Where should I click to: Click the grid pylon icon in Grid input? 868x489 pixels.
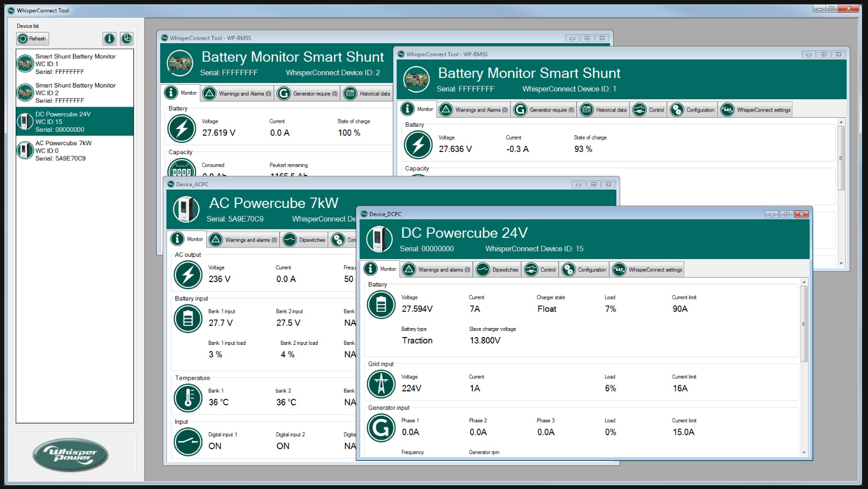click(381, 384)
